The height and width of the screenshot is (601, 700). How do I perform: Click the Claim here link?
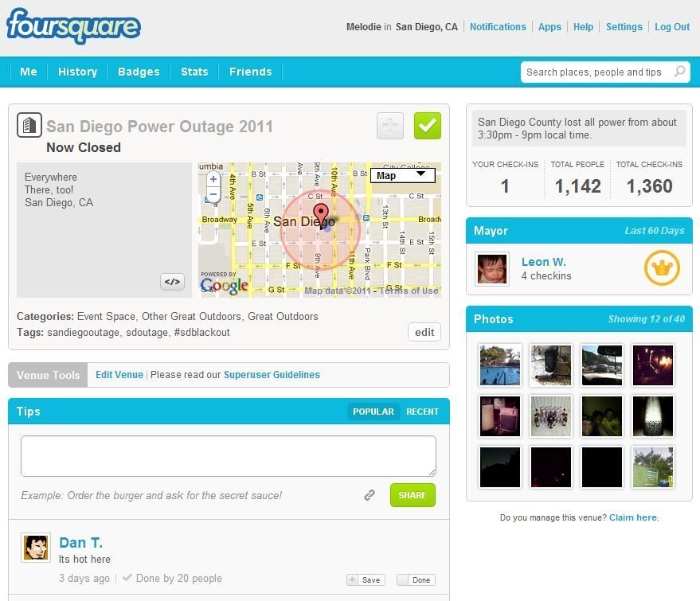[x=633, y=517]
